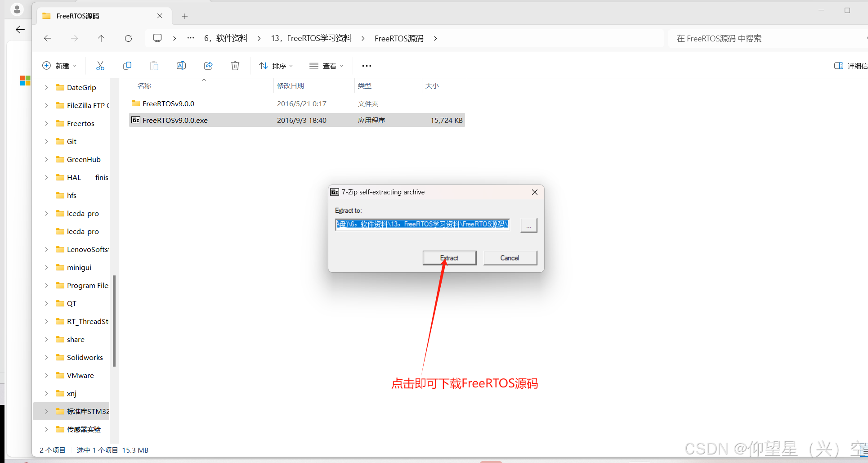Click Cancel in the 7-Zip dialog
Screen dimensions: 868x463
click(510, 258)
